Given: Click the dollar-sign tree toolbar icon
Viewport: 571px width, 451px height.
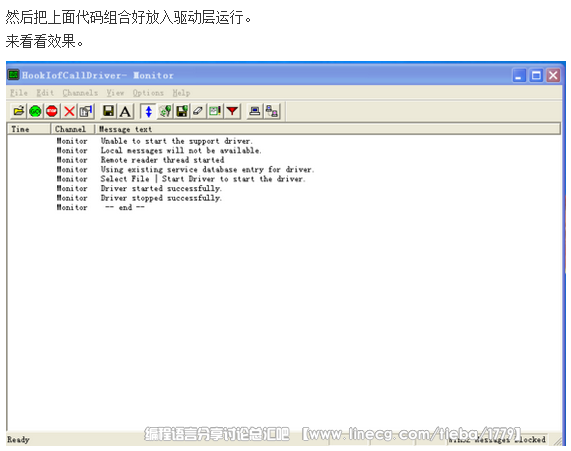Looking at the screenshot, I should coord(165,111).
